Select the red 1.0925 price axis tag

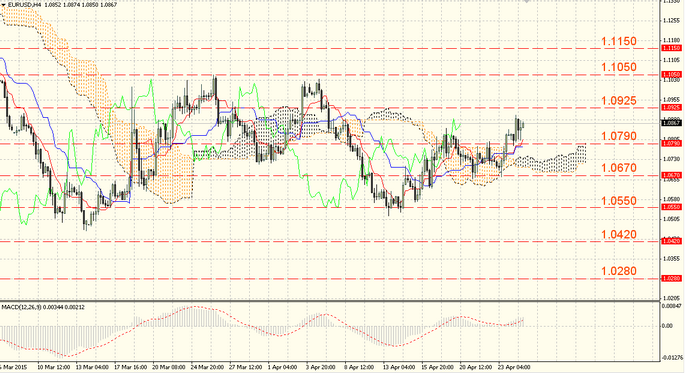pyautogui.click(x=671, y=107)
